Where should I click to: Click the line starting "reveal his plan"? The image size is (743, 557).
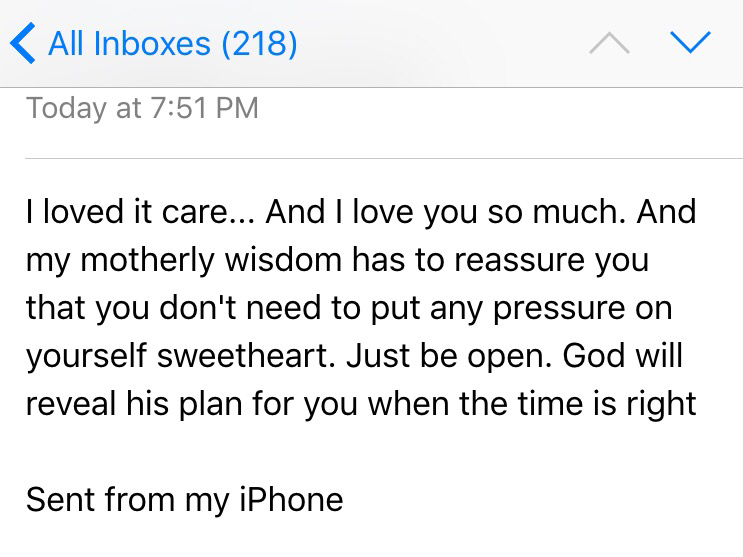click(x=360, y=405)
